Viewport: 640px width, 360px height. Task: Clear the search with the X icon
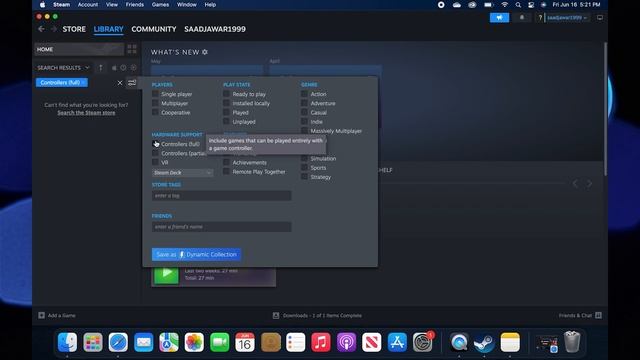pos(120,83)
